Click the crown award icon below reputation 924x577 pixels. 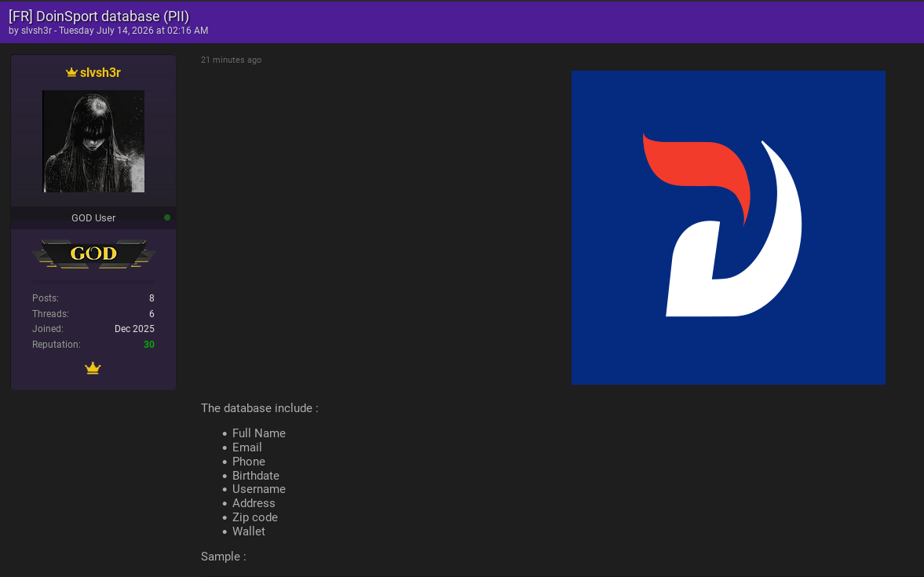click(93, 368)
